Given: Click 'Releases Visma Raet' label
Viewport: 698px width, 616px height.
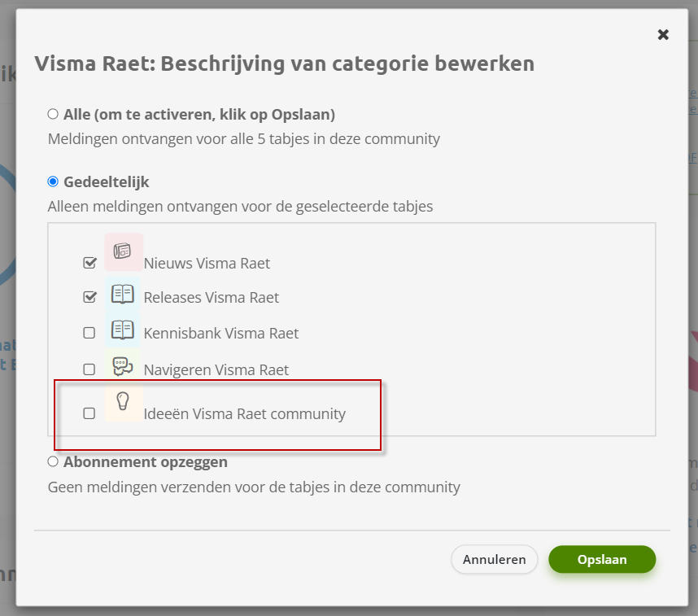Looking at the screenshot, I should 211,297.
